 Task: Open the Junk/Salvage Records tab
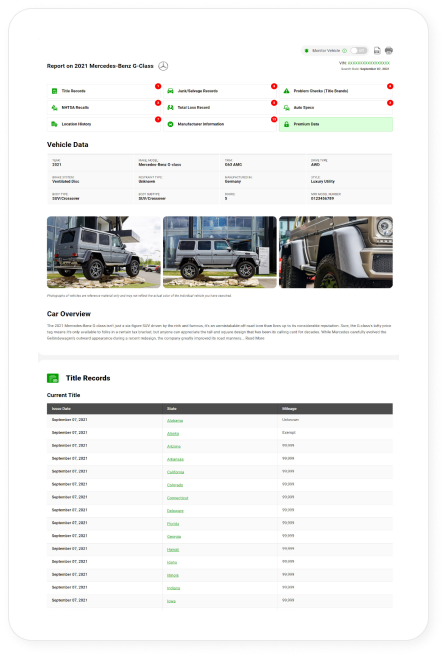point(220,91)
